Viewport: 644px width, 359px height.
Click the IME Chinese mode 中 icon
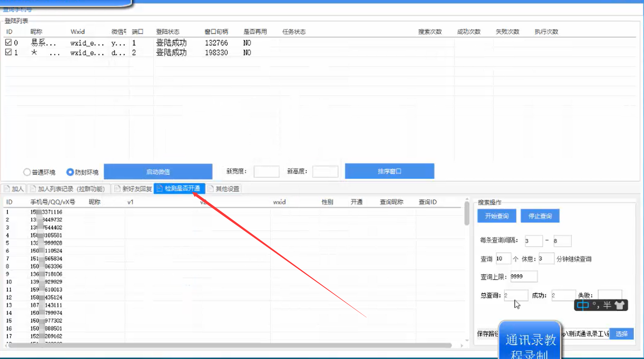click(583, 305)
